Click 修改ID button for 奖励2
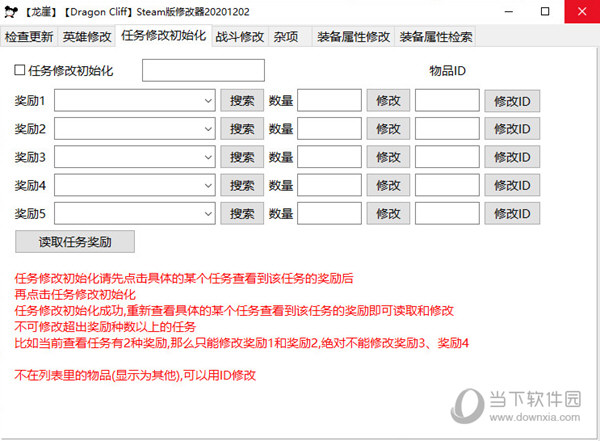The height and width of the screenshot is (441, 600). click(512, 129)
